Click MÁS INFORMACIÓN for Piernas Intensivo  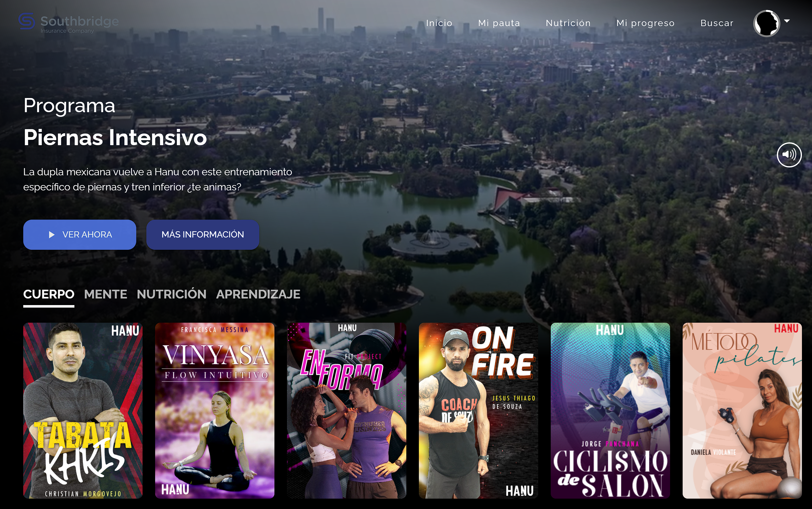click(x=203, y=234)
